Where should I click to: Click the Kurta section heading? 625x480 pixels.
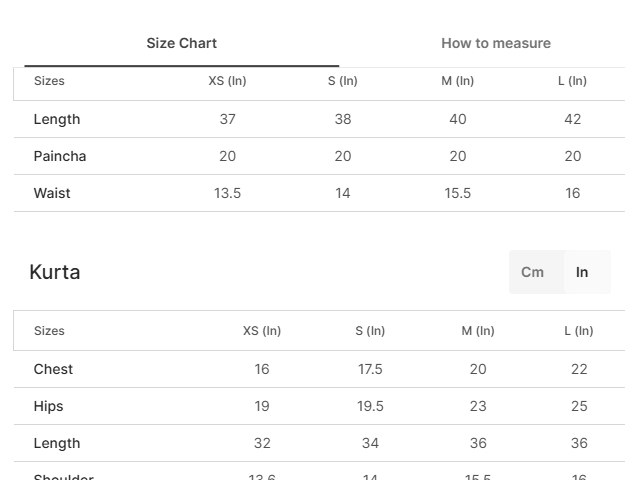coord(55,272)
